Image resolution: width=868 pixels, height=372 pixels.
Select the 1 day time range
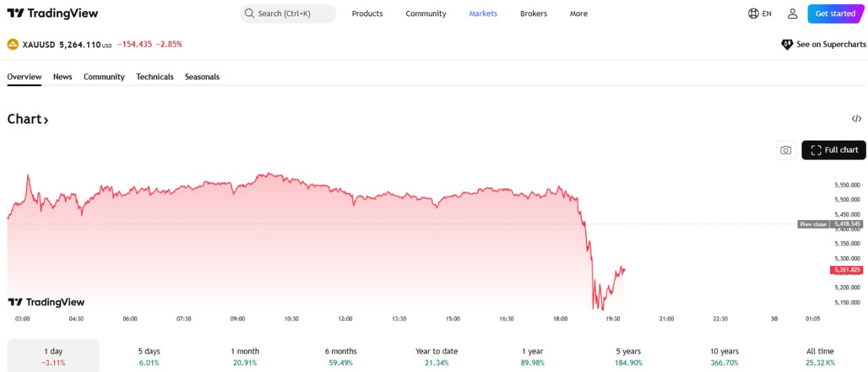tap(53, 356)
